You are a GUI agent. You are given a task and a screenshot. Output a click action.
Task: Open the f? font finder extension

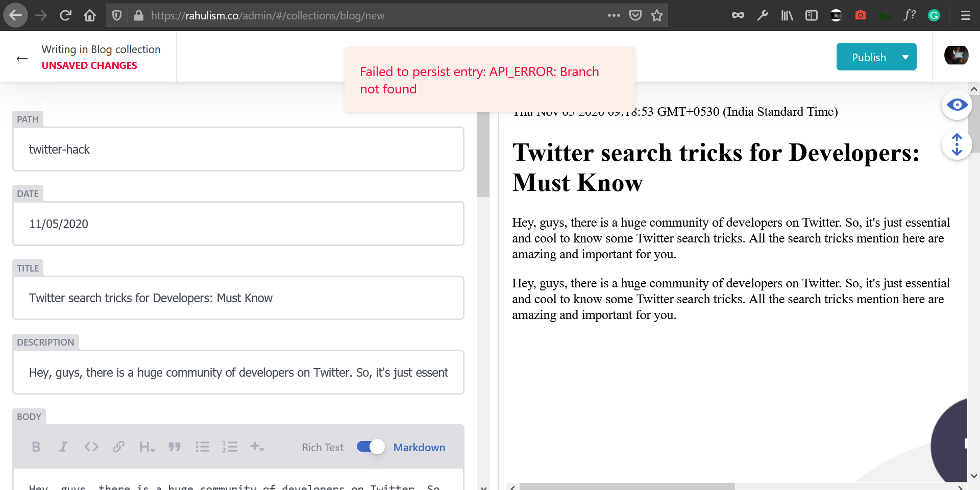point(910,15)
